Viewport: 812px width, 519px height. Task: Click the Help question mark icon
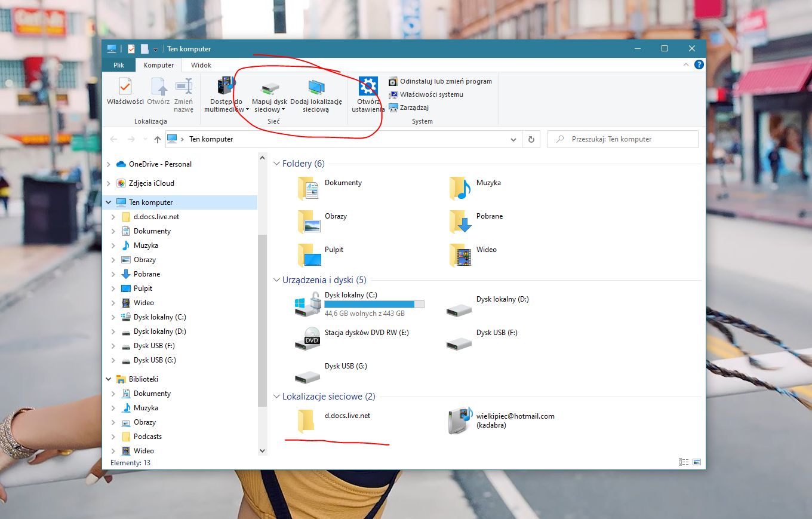[699, 65]
